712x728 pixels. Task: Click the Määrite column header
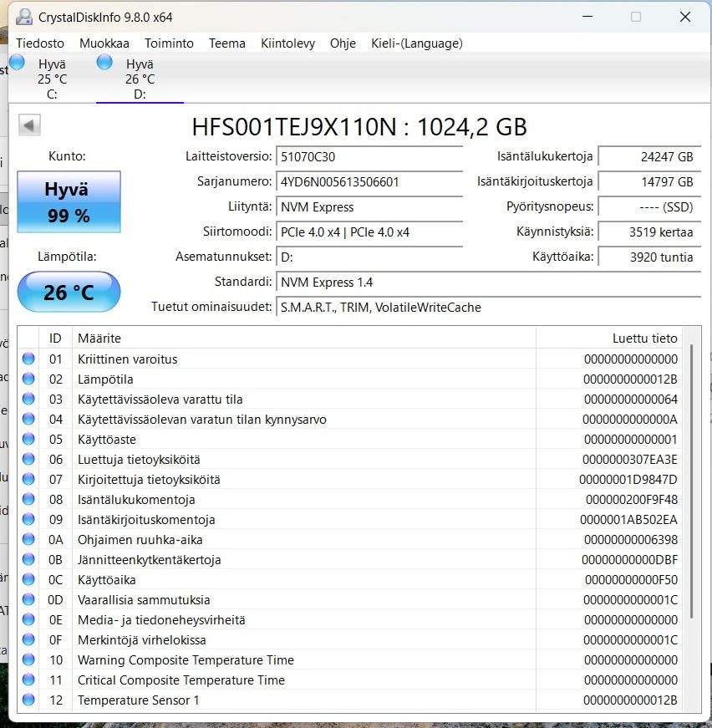(304, 338)
